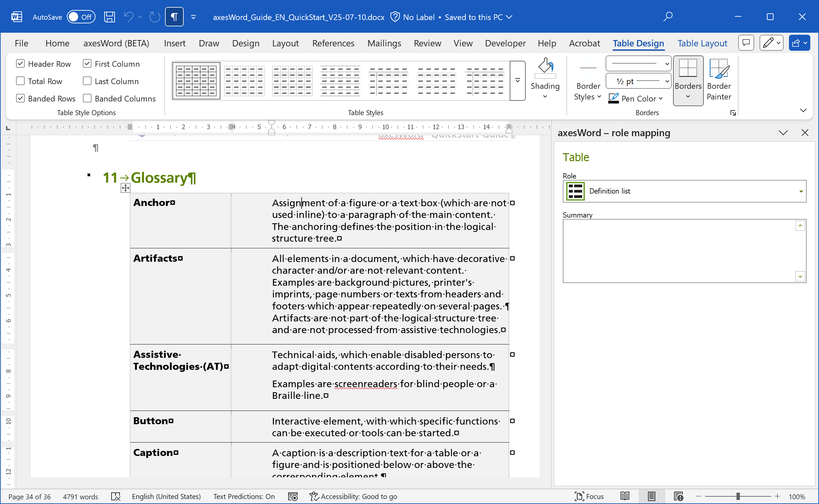The image size is (819, 504).
Task: Open the Editing mode pencil button
Action: click(x=771, y=43)
